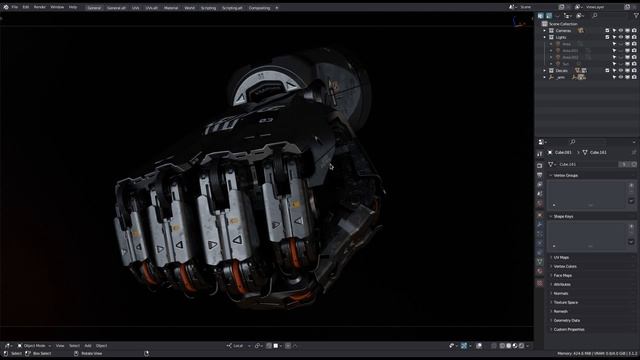
Task: Toggle render camera icon for Cameras collection
Action: pos(634,31)
